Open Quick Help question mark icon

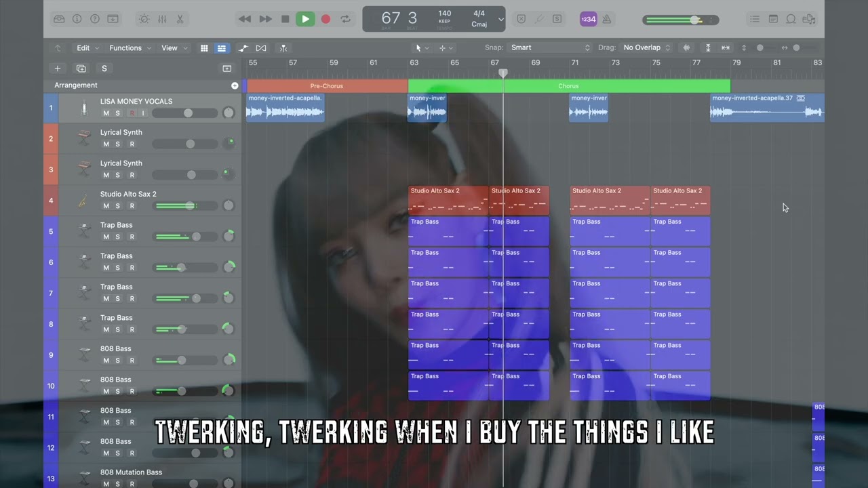coord(95,19)
